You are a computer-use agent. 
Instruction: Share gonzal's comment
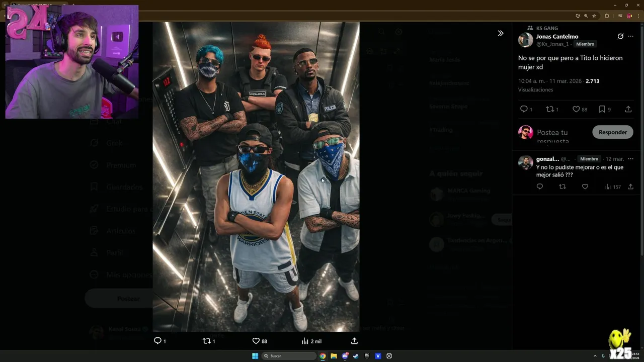coord(630,187)
